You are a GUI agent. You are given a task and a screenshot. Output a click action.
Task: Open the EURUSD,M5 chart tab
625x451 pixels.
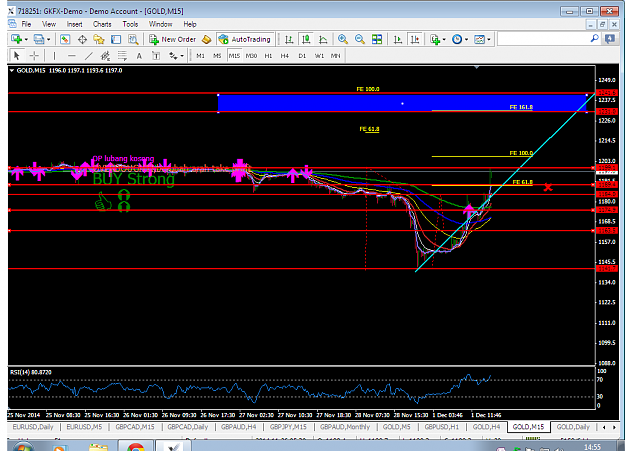point(84,427)
